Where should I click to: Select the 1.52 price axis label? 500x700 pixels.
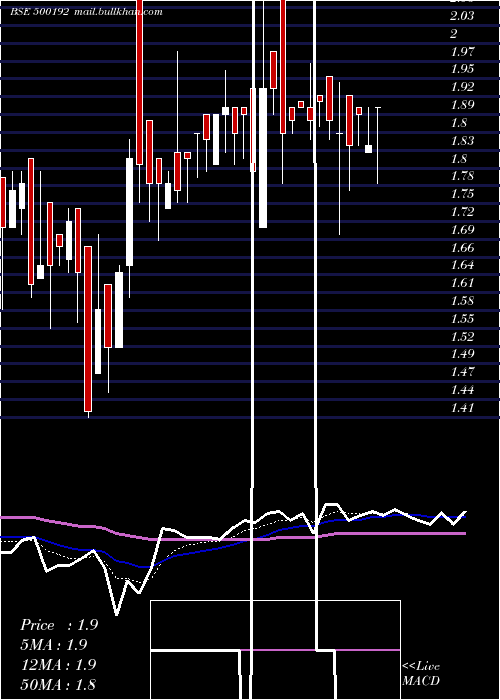click(462, 337)
